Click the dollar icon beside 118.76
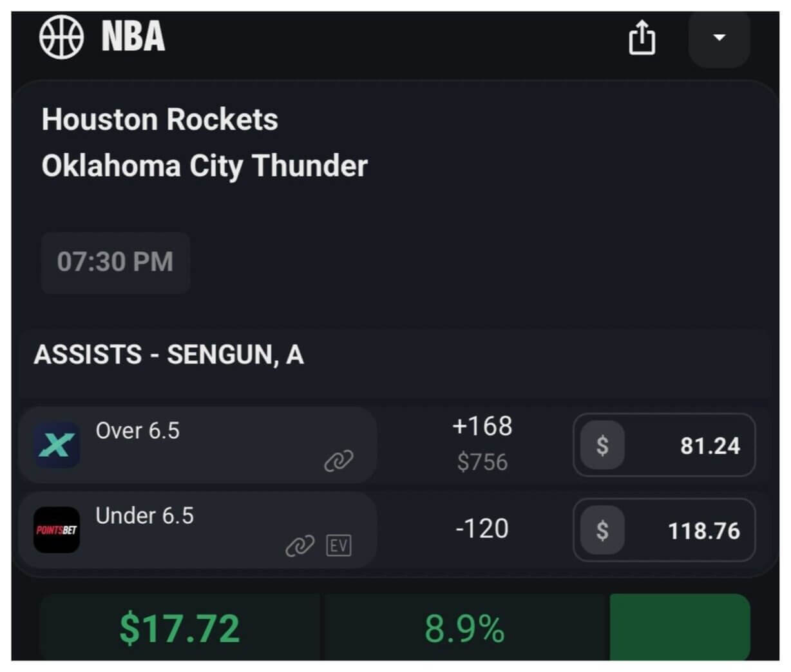 [602, 530]
